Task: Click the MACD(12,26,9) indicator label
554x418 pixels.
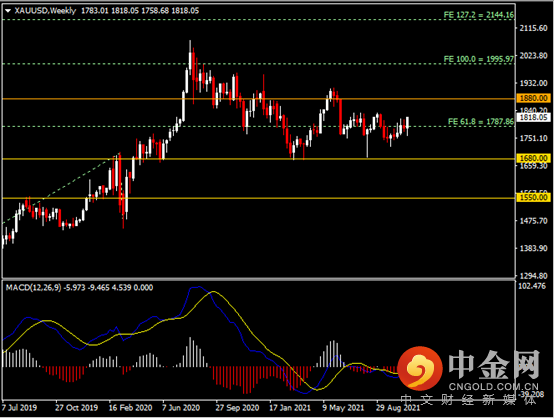Action: click(34, 287)
